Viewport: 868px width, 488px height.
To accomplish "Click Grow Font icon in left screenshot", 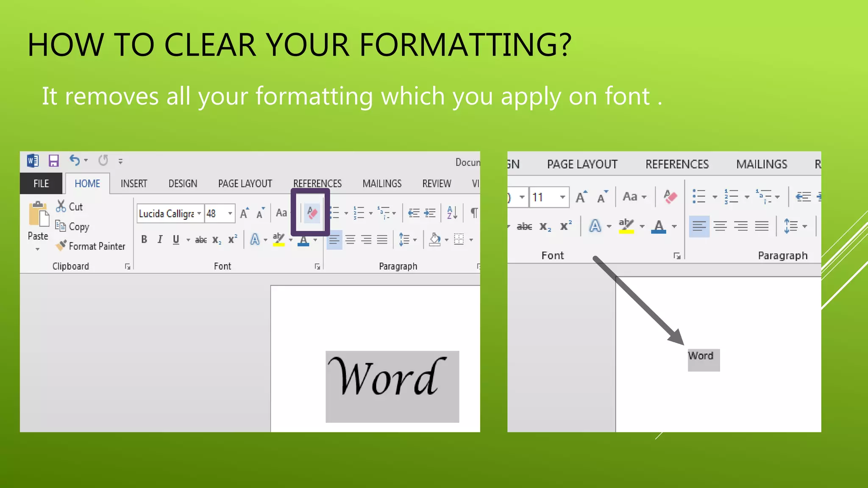I will (x=245, y=213).
